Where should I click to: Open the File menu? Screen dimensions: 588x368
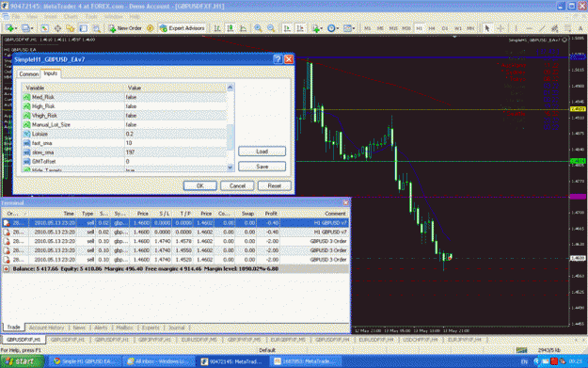[16, 17]
